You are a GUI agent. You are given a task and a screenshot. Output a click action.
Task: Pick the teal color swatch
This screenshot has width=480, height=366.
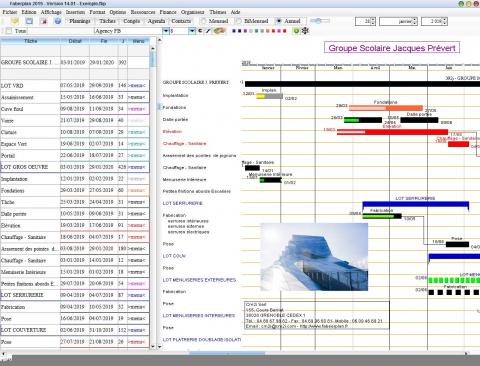click(x=256, y=31)
